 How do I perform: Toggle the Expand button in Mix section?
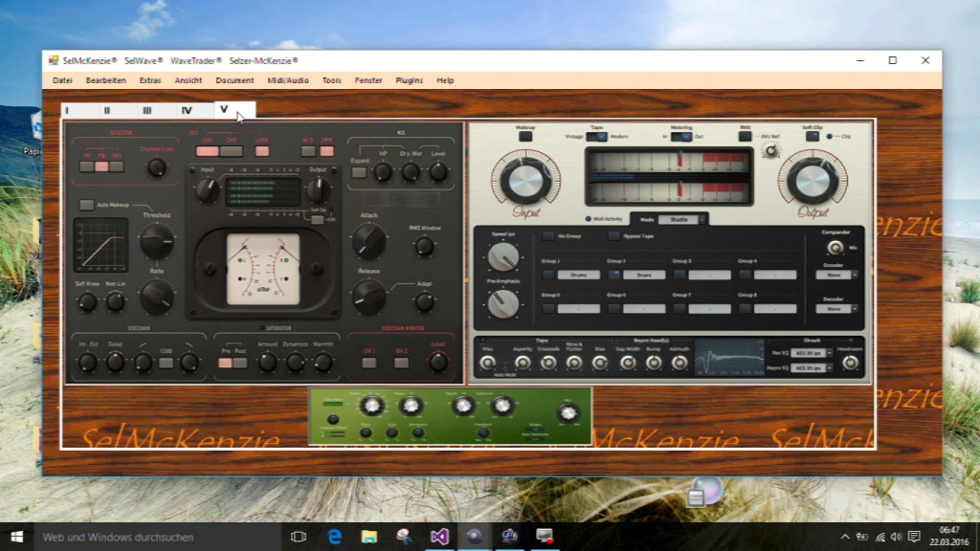coord(360,173)
